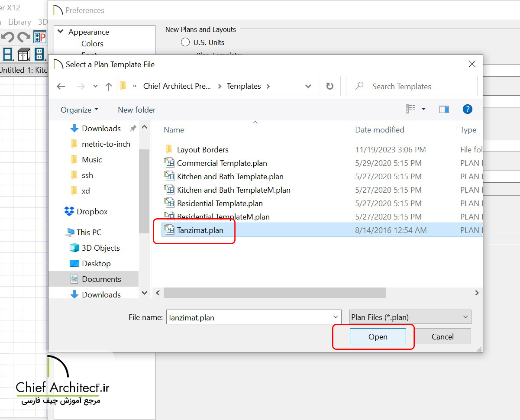Refresh the Templates folder listing
The height and width of the screenshot is (420, 520).
point(330,86)
